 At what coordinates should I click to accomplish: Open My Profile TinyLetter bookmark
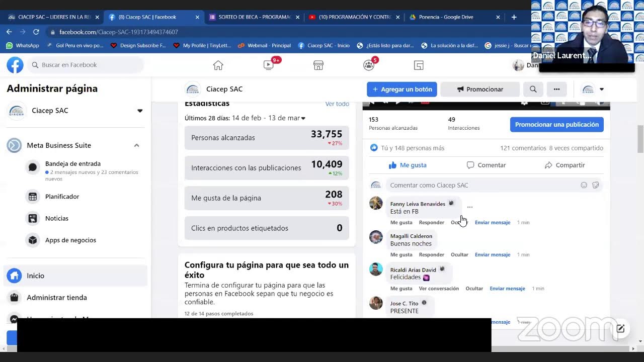(x=202, y=45)
